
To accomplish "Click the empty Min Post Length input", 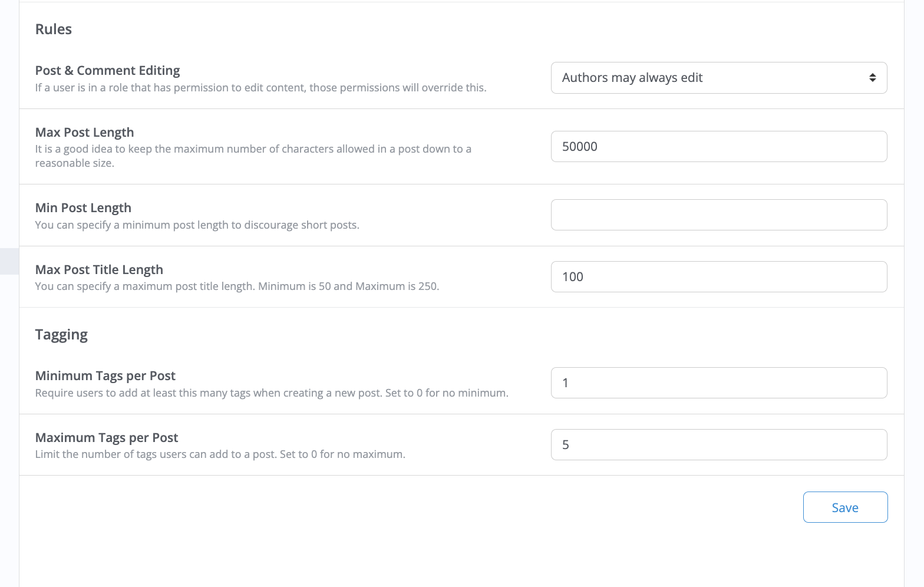I will 718,215.
